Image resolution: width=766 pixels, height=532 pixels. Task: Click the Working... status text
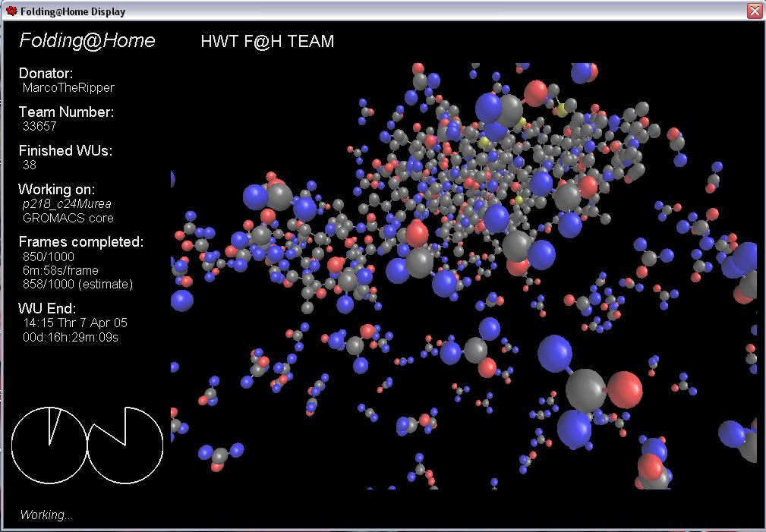click(x=46, y=515)
